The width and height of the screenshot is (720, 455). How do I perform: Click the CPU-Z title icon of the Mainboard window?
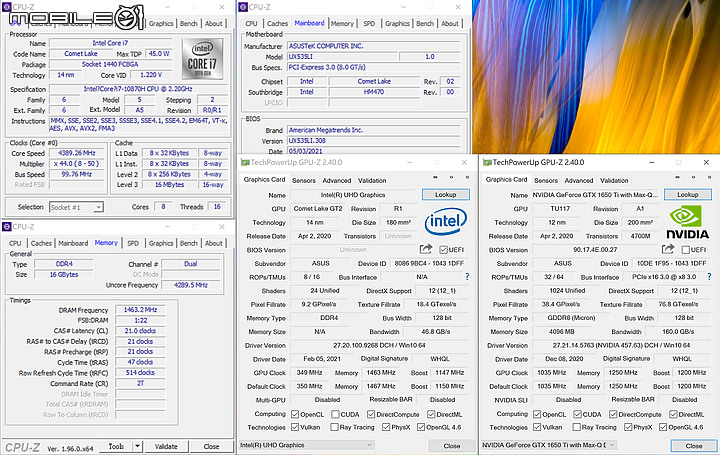coord(243,7)
